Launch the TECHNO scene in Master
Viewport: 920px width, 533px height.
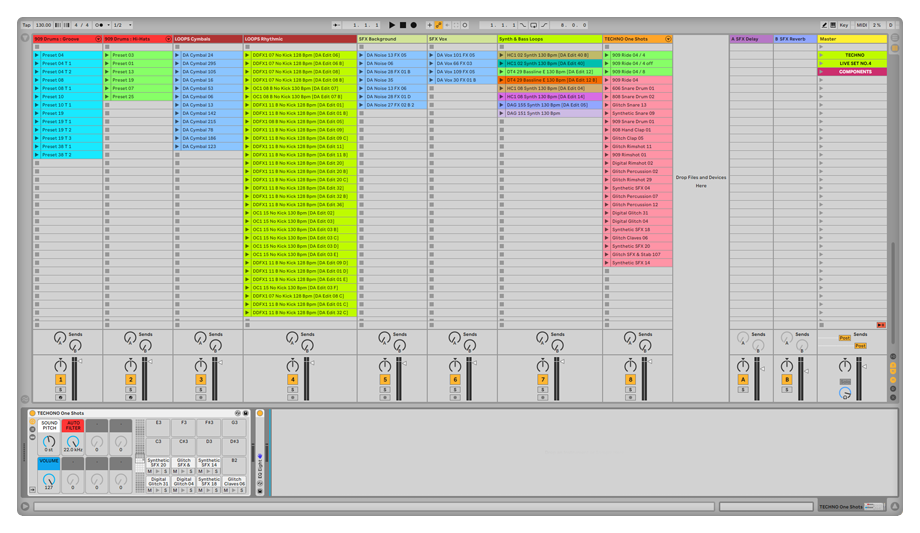pos(821,55)
